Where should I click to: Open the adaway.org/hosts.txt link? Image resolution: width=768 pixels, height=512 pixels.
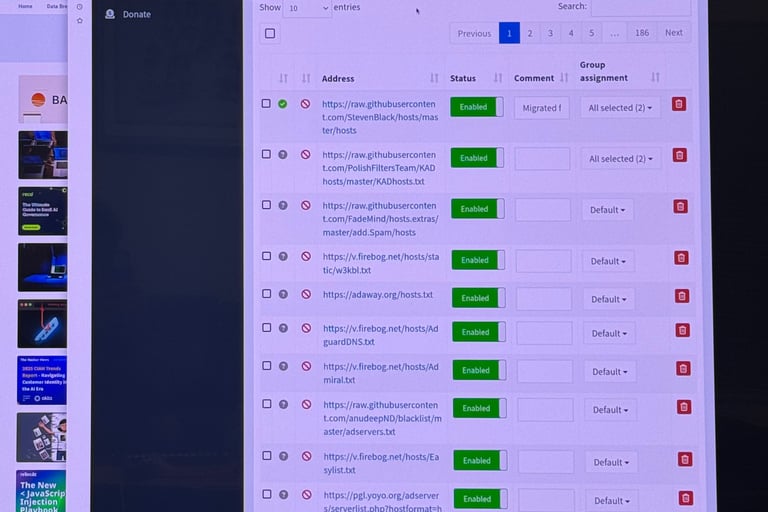(x=378, y=294)
